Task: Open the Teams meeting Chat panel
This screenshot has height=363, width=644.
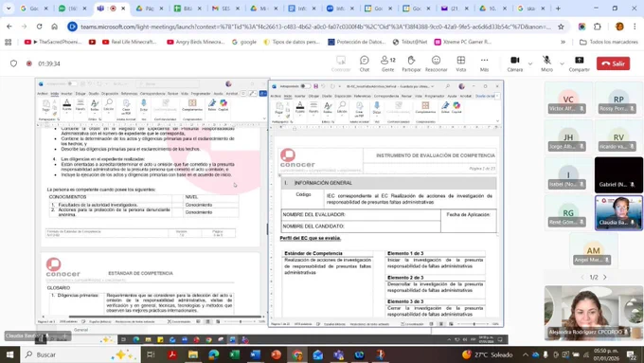Action: 365,64
